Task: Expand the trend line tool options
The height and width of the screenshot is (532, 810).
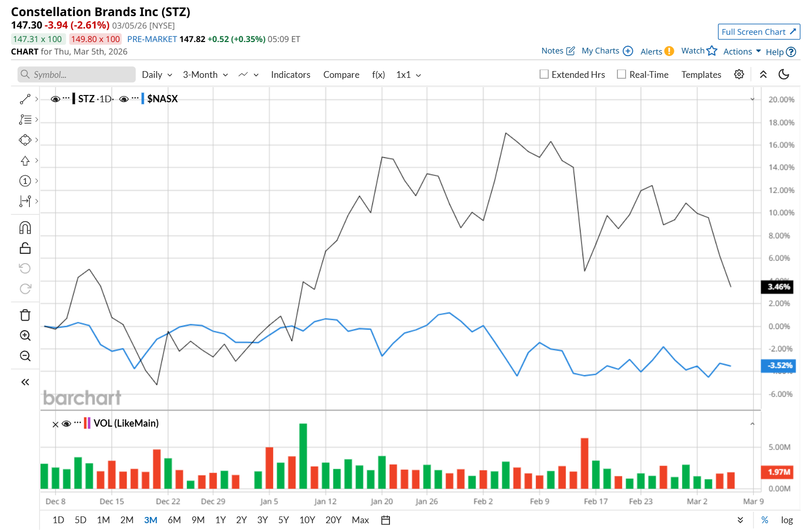Action: coord(36,99)
